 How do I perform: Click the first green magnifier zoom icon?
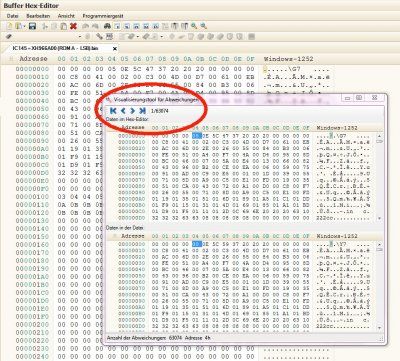pyautogui.click(x=194, y=26)
